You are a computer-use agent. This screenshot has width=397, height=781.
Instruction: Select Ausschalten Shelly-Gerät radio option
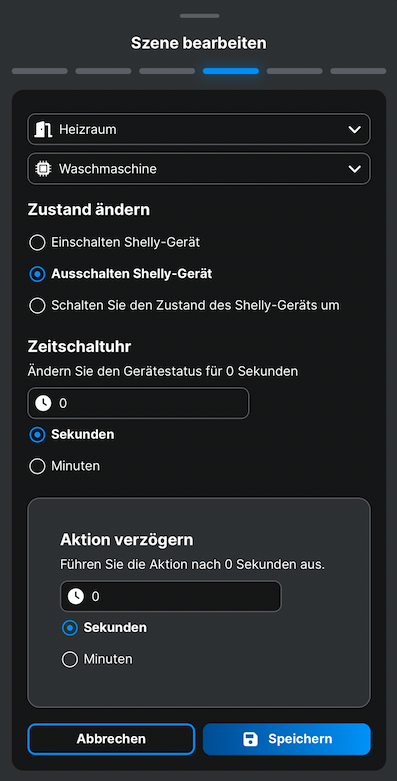click(37, 274)
